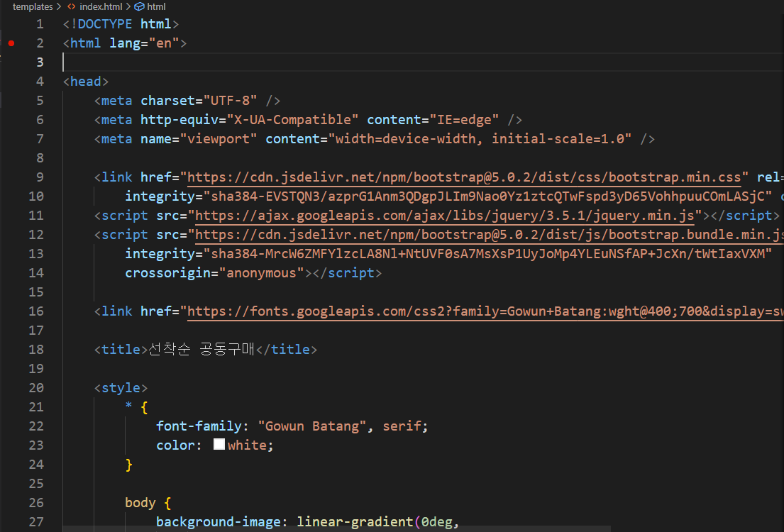Click the lang attribute on line 2
The height and width of the screenshot is (532, 784).
point(125,43)
